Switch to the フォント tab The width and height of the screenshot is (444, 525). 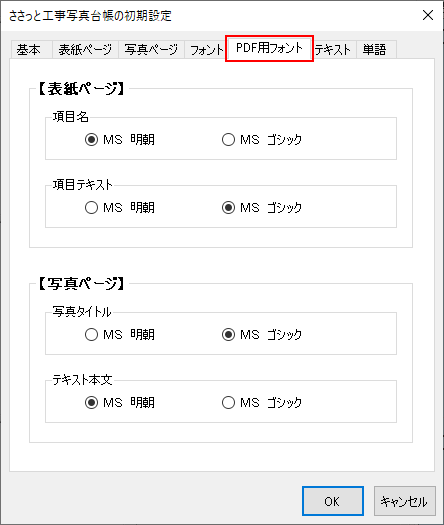pos(205,50)
